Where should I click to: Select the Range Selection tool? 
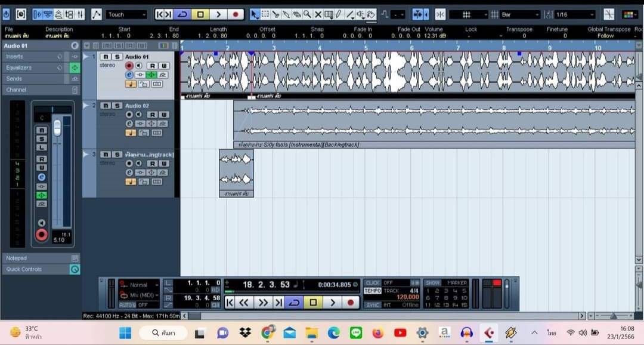tap(265, 14)
